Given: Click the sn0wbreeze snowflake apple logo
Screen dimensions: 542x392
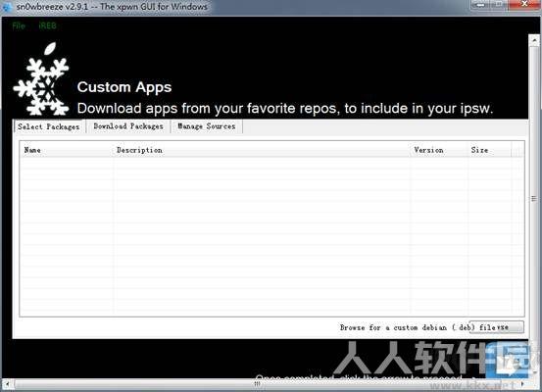Looking at the screenshot, I should [x=42, y=79].
